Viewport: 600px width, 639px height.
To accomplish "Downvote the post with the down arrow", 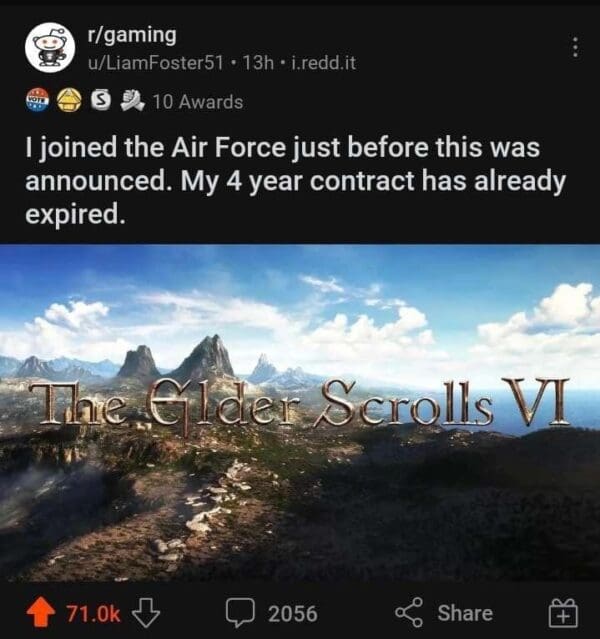I will 146,613.
